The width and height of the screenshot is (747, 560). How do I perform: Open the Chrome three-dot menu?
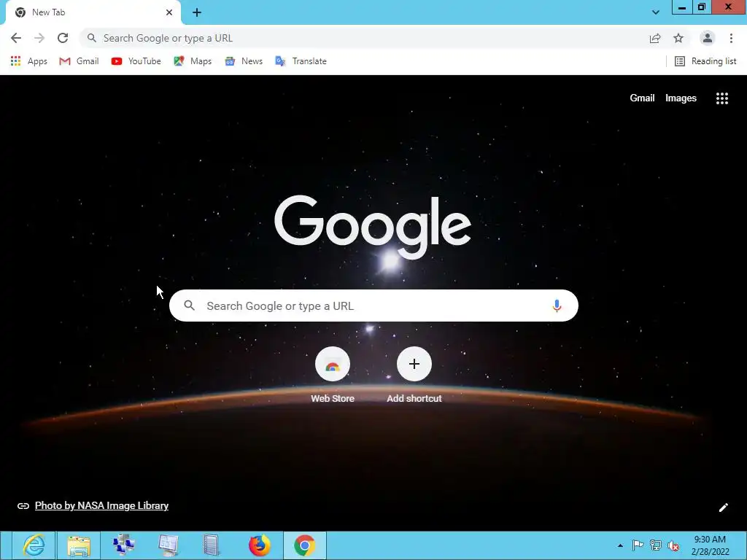(x=731, y=38)
